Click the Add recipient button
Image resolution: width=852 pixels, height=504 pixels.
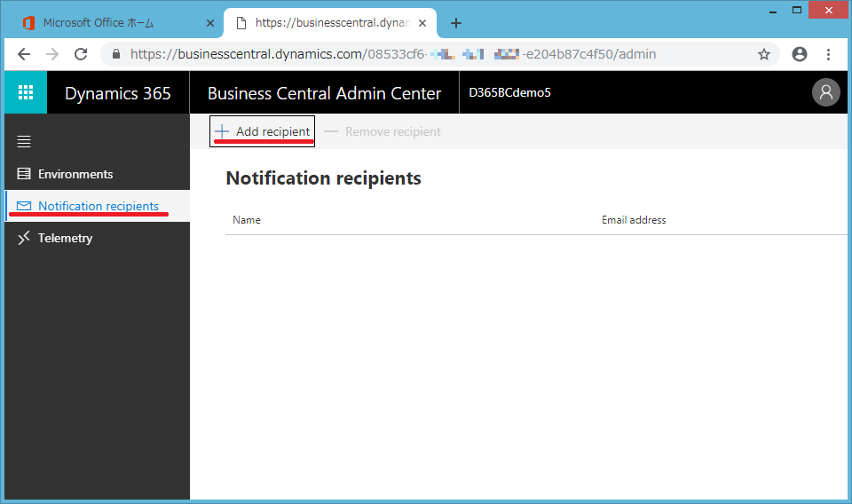(262, 131)
